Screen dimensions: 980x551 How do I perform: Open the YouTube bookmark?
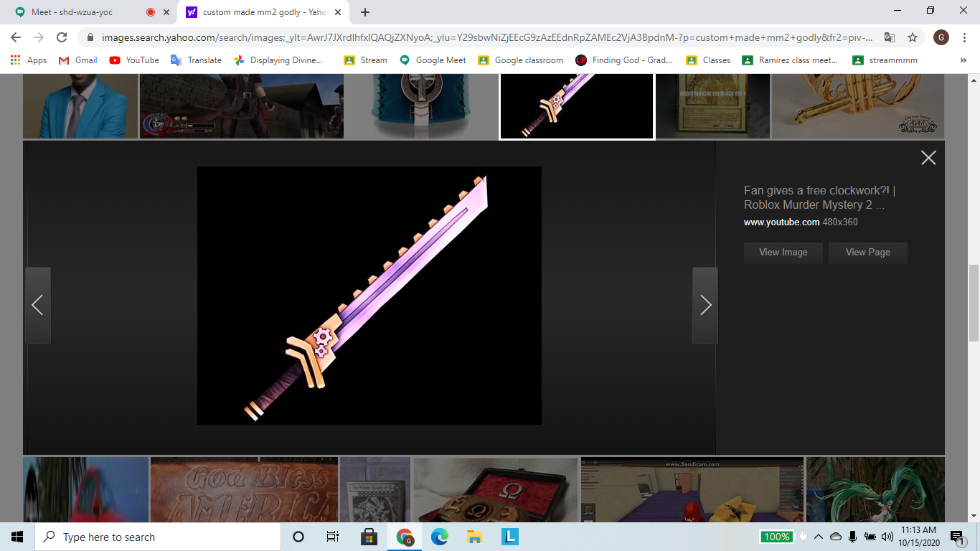pos(134,60)
